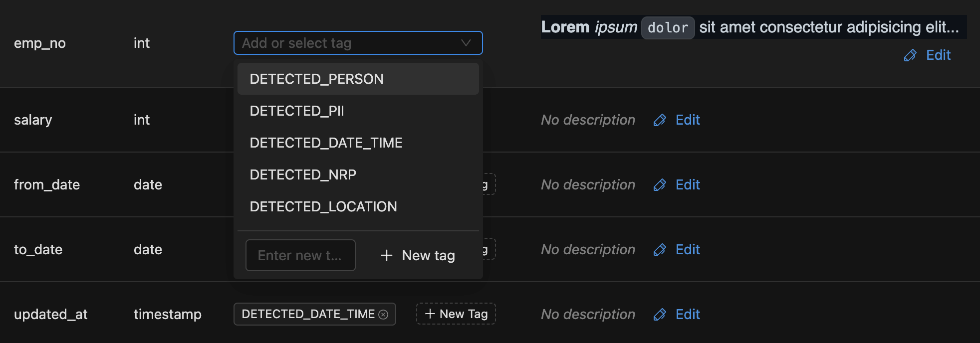This screenshot has height=343, width=980.
Task: Click the from_date column name
Action: coord(47,184)
